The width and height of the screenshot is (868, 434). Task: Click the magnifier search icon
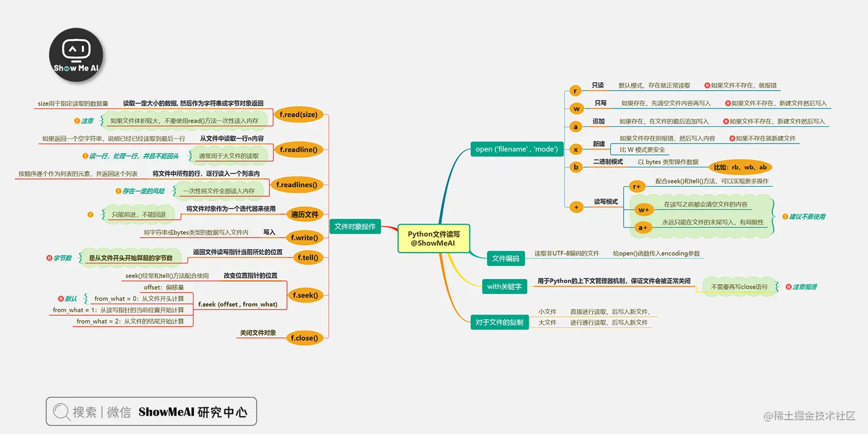61,411
